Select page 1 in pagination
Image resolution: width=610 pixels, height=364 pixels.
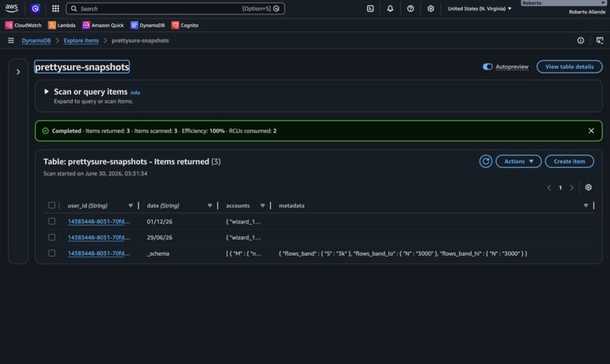[x=560, y=188]
